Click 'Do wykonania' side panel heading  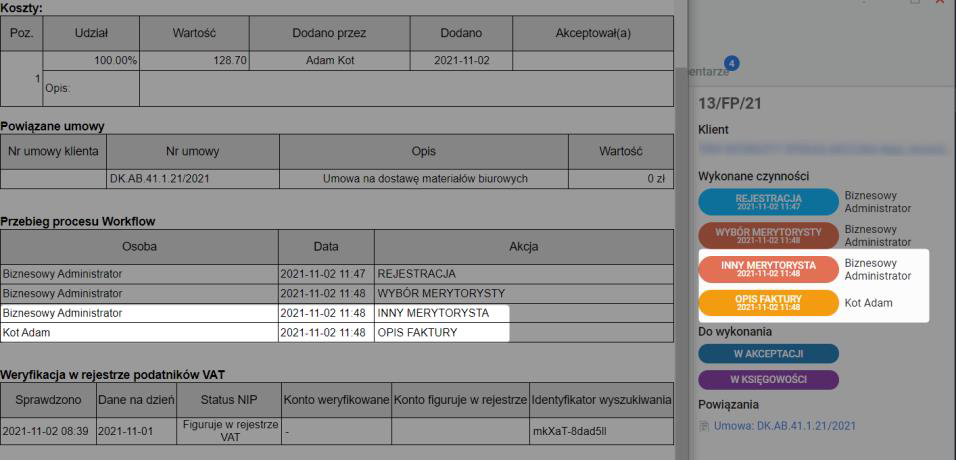tap(735, 332)
